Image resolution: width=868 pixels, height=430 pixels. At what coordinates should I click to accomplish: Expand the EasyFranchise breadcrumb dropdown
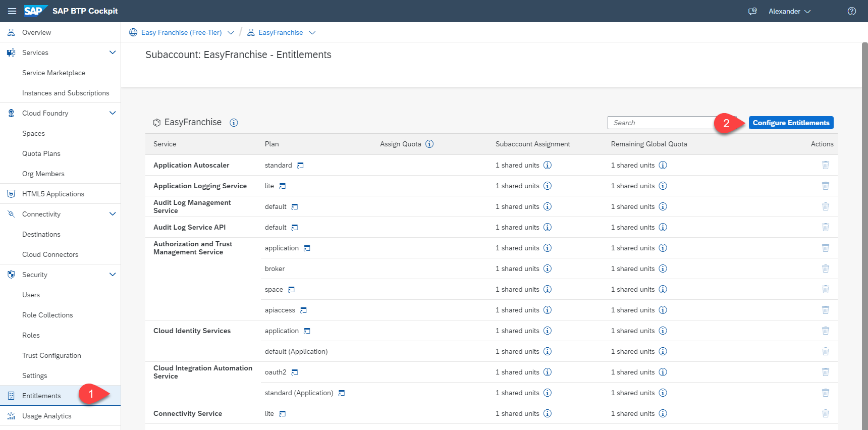[x=312, y=33]
